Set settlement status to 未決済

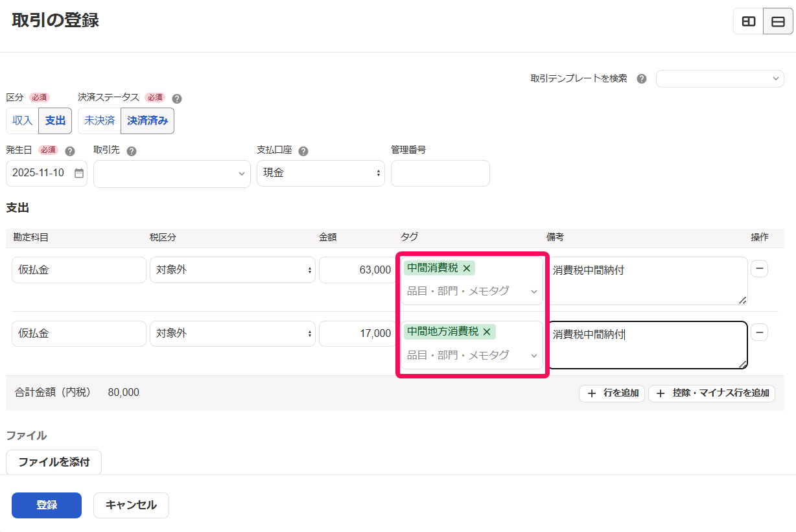[100, 121]
